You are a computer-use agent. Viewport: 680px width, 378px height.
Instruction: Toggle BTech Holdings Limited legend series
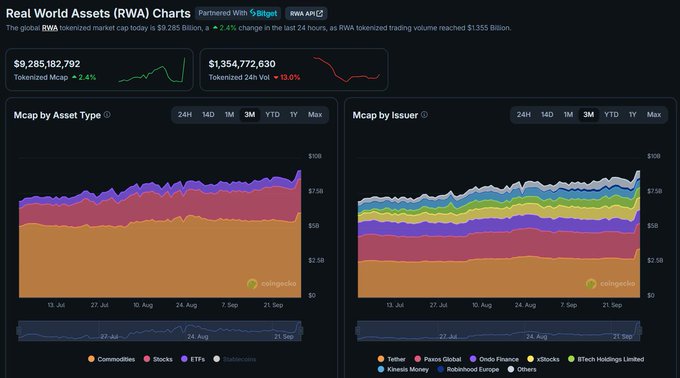606,359
